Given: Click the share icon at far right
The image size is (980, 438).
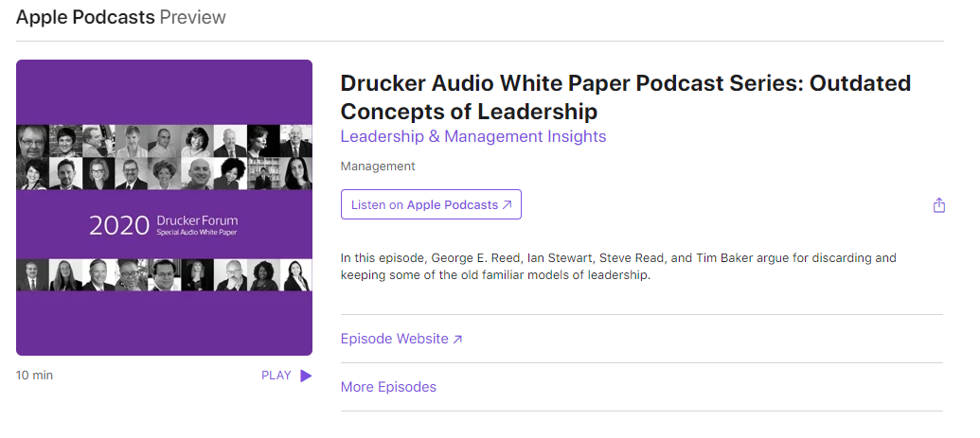Looking at the screenshot, I should point(938,205).
